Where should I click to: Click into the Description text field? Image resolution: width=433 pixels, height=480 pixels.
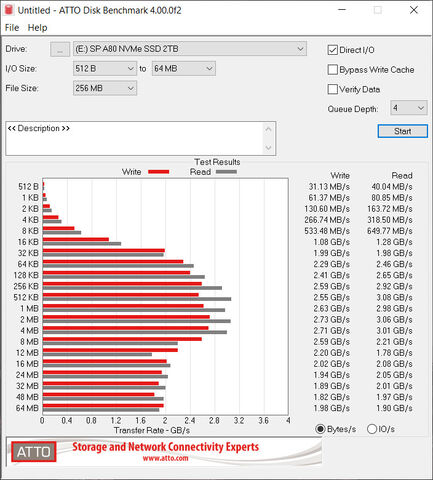(135, 138)
